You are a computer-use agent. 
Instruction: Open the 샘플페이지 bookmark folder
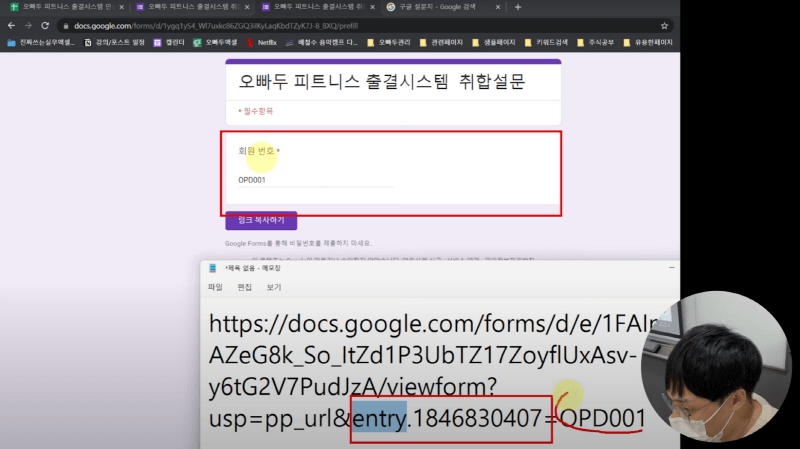494,42
